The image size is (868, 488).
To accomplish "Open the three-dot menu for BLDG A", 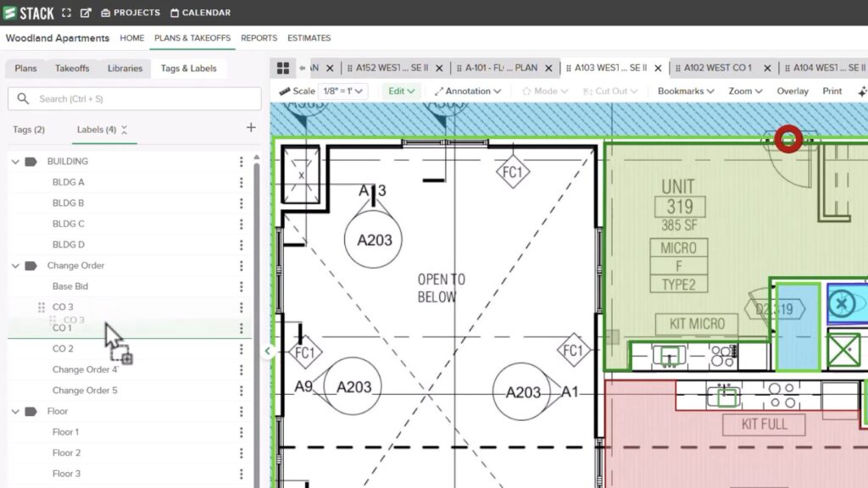I will coord(241,182).
